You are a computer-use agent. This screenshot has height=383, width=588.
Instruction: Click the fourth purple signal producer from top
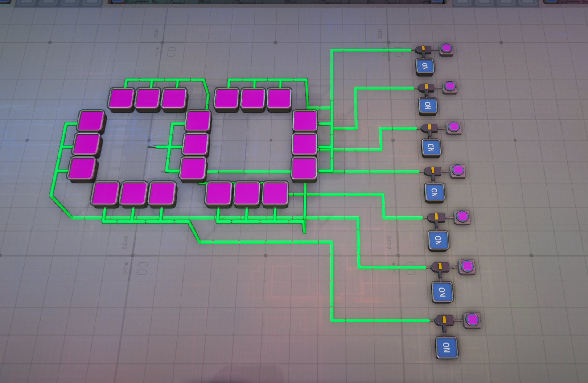[458, 171]
